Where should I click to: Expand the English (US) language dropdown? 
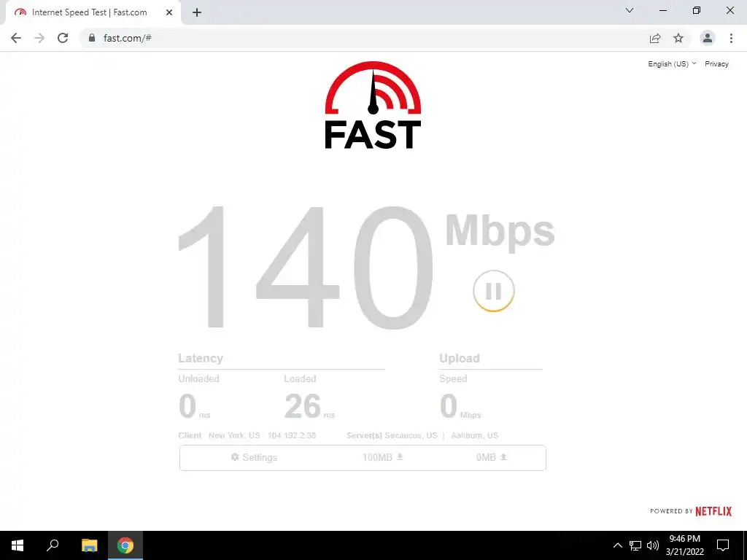672,64
